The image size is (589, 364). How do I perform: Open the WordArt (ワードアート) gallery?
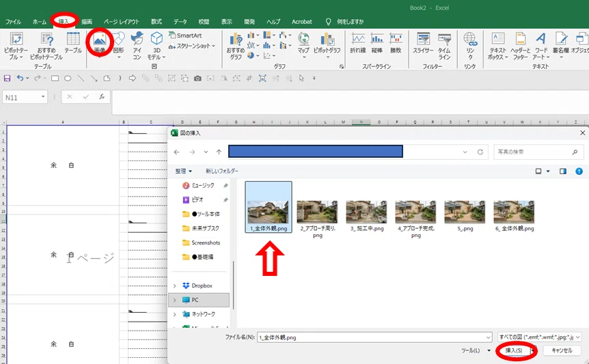[541, 46]
